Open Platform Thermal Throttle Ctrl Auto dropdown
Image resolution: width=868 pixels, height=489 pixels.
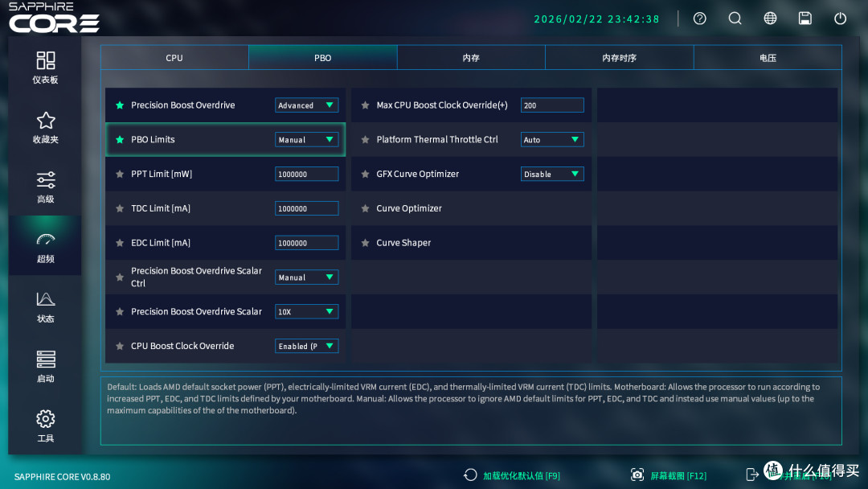pos(552,140)
